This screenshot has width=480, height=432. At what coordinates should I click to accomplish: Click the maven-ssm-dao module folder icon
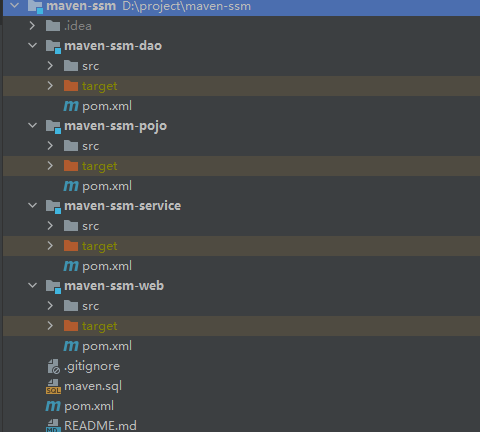53,46
